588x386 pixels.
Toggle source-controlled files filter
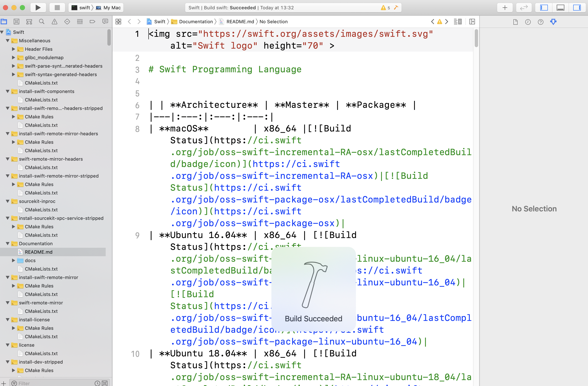[x=105, y=383]
